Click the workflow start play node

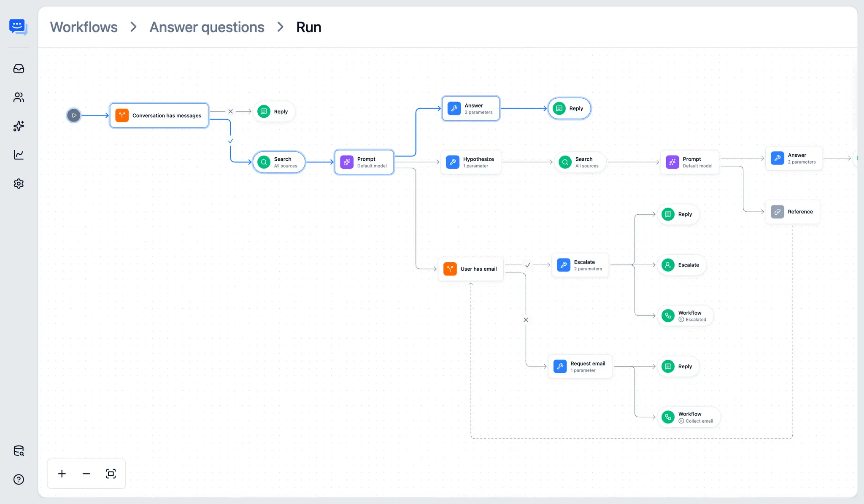click(74, 115)
